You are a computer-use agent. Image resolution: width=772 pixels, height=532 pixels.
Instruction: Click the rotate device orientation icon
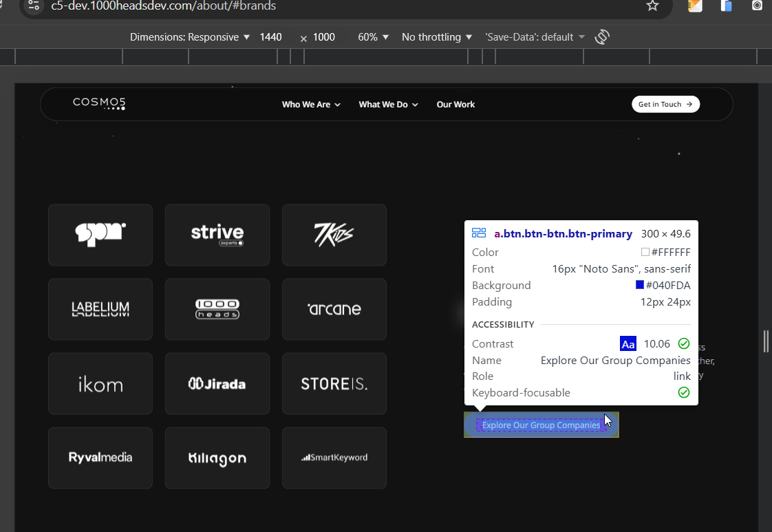coord(602,37)
